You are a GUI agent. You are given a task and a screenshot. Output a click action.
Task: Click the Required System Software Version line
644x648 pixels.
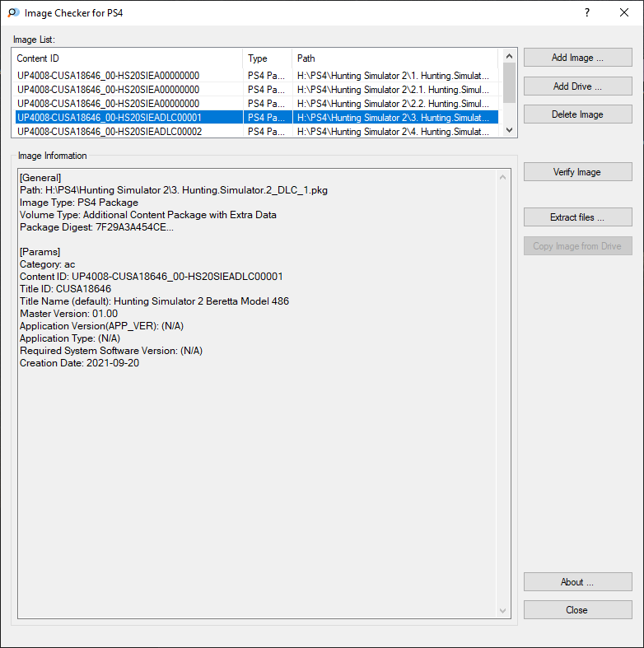pos(111,351)
